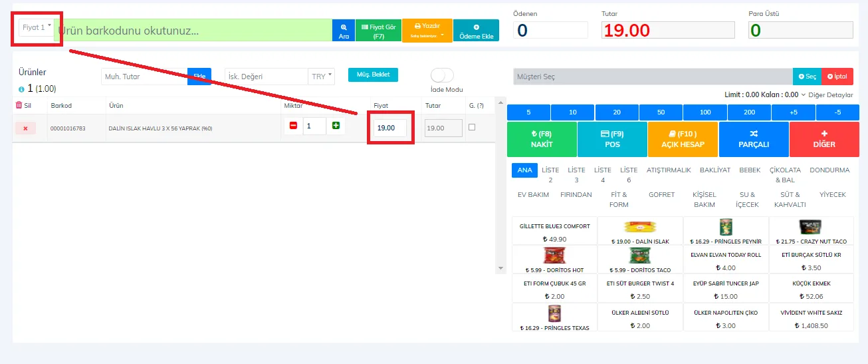The height and width of the screenshot is (364, 868).
Task: Open the ATIŞTIRMALIK category tab
Action: [669, 170]
